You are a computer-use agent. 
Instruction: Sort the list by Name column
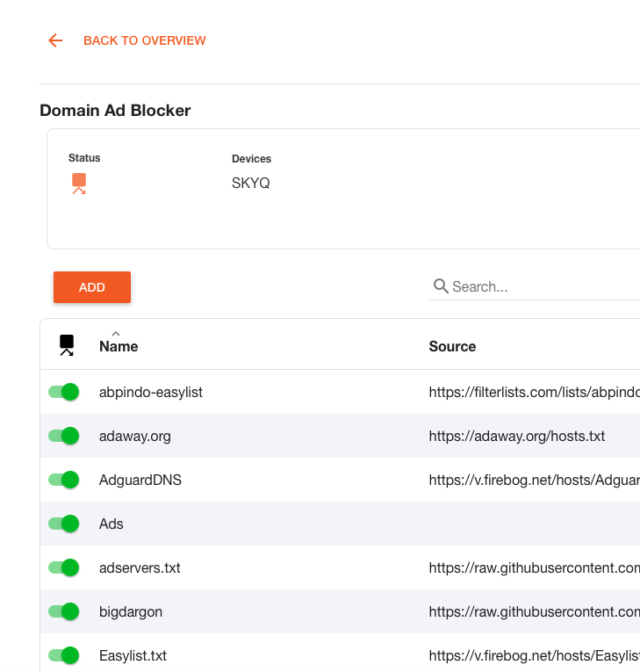click(x=119, y=346)
